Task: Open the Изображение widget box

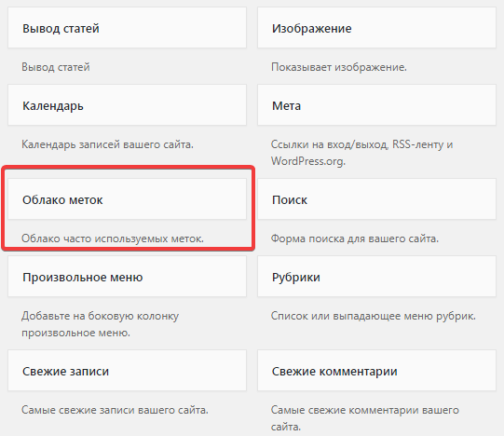Action: pyautogui.click(x=376, y=28)
